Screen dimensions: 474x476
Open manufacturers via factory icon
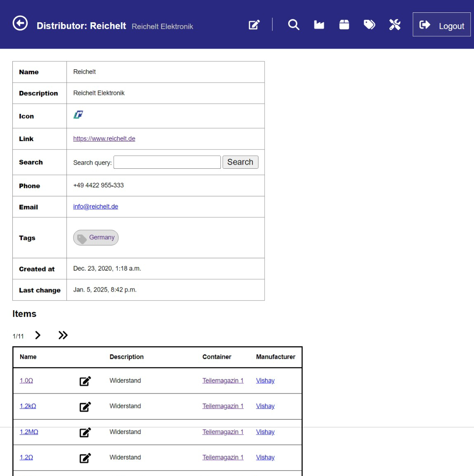pos(319,25)
